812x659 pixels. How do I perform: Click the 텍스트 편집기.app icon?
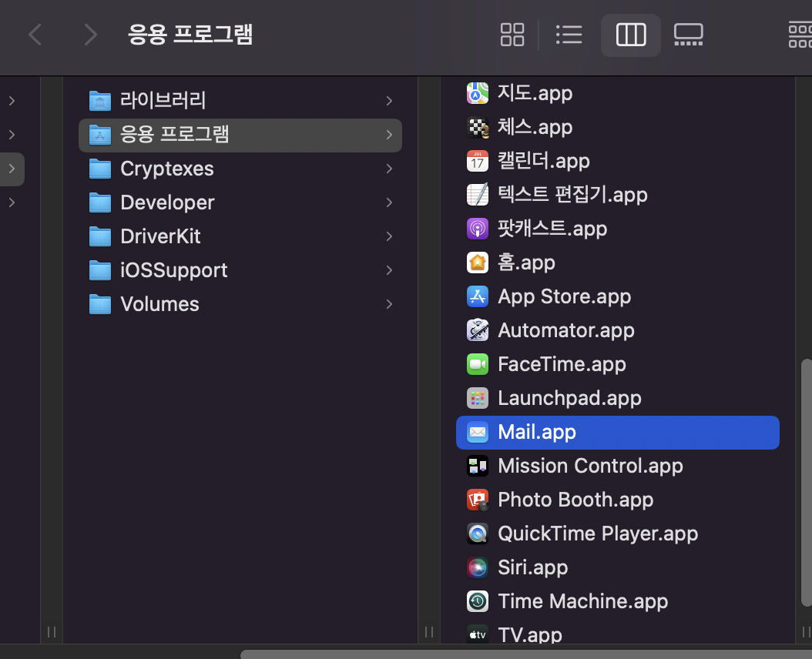(x=478, y=195)
